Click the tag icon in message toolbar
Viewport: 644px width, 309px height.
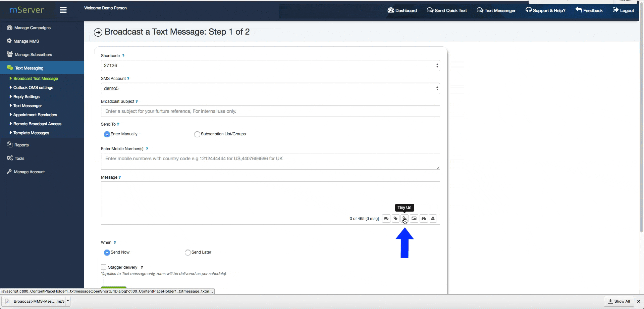(395, 219)
